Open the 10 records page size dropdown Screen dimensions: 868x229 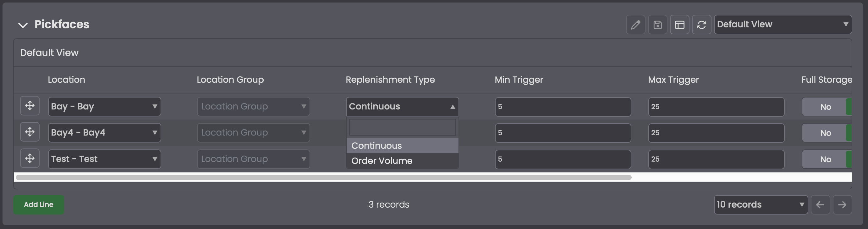[761, 205]
